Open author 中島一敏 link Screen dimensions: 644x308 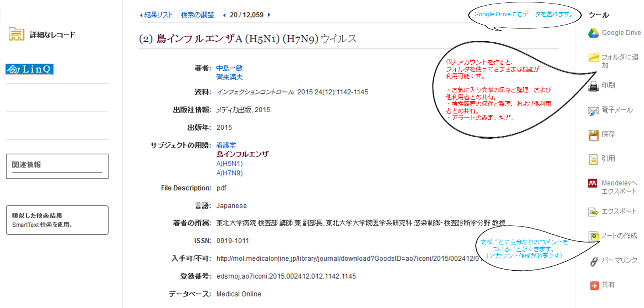point(229,68)
